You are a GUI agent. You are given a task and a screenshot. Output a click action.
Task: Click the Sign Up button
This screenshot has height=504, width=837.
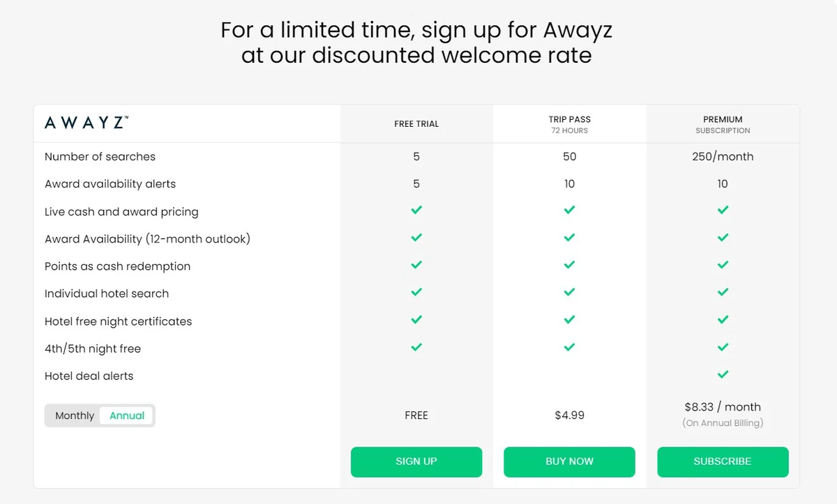[x=416, y=461]
